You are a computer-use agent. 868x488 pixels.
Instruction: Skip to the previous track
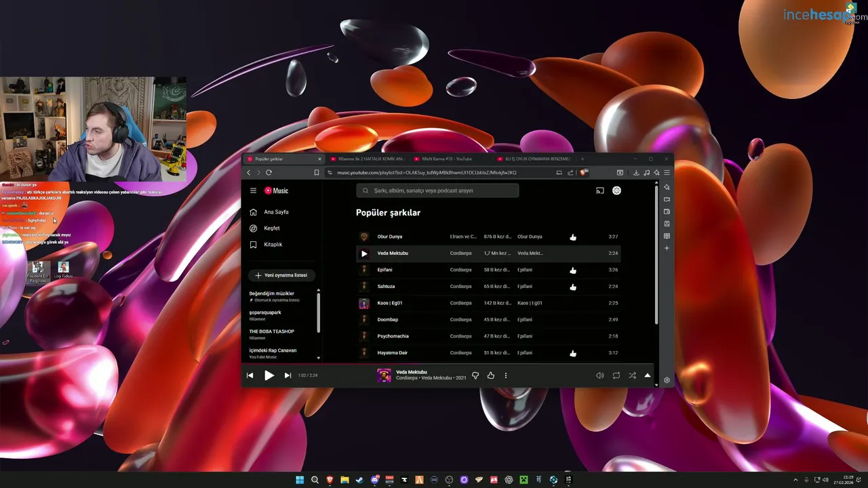tap(250, 375)
